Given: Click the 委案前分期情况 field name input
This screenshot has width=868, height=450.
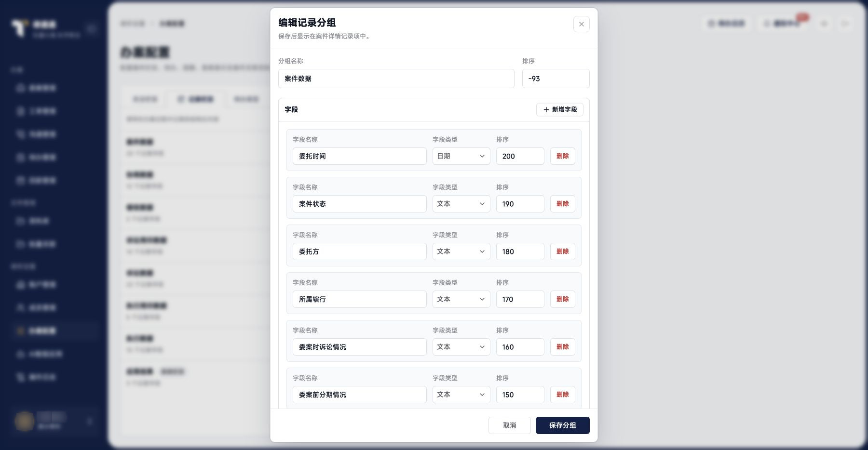Looking at the screenshot, I should (x=359, y=395).
